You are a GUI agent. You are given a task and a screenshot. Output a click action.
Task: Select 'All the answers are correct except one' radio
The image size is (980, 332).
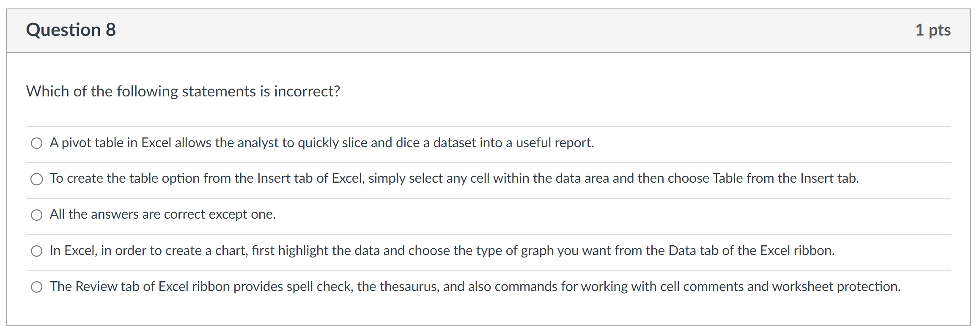[37, 215]
